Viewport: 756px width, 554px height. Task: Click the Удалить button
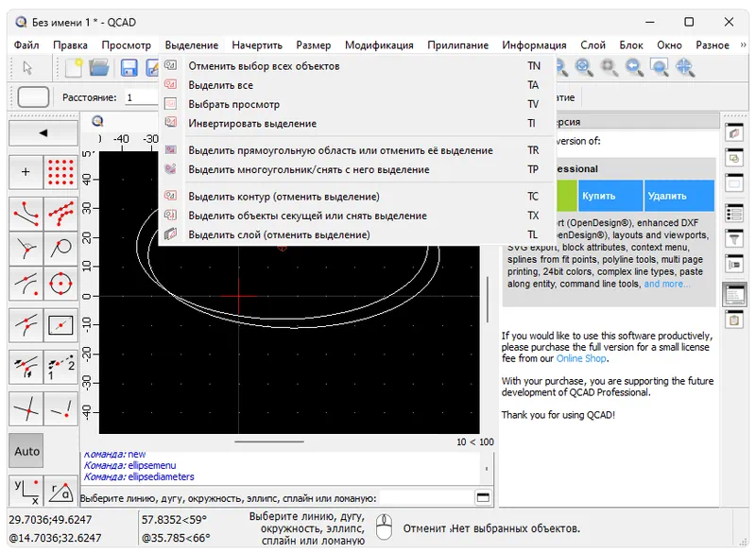[x=679, y=196]
